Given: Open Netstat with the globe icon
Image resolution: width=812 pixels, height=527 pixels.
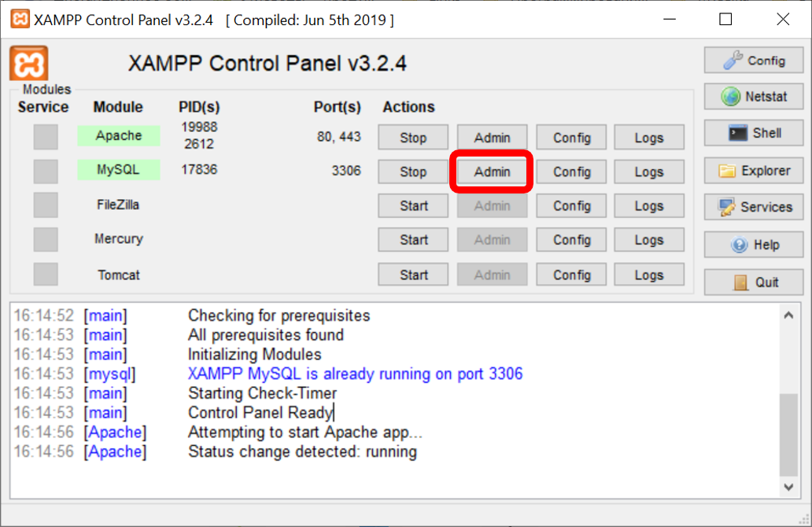Looking at the screenshot, I should pos(754,96).
